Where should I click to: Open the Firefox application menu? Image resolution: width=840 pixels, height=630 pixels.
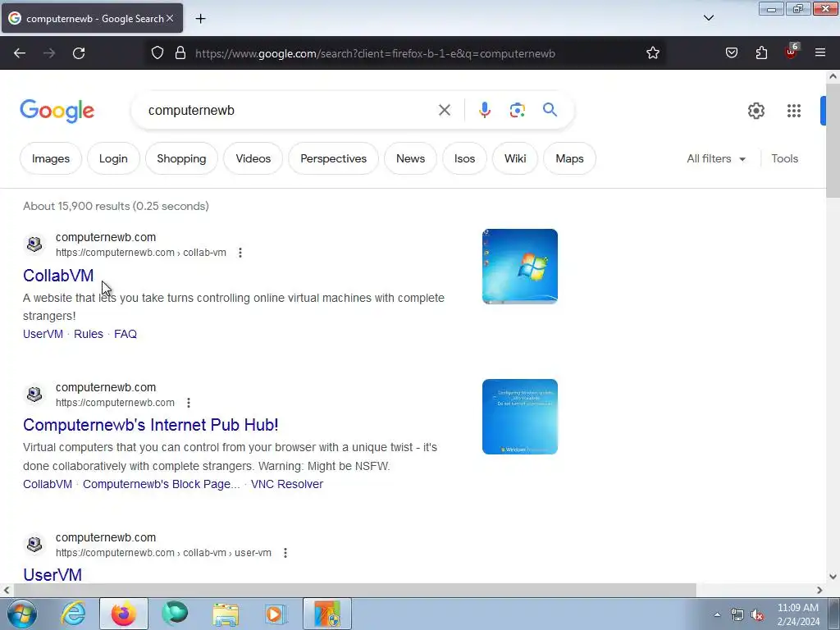tap(820, 52)
